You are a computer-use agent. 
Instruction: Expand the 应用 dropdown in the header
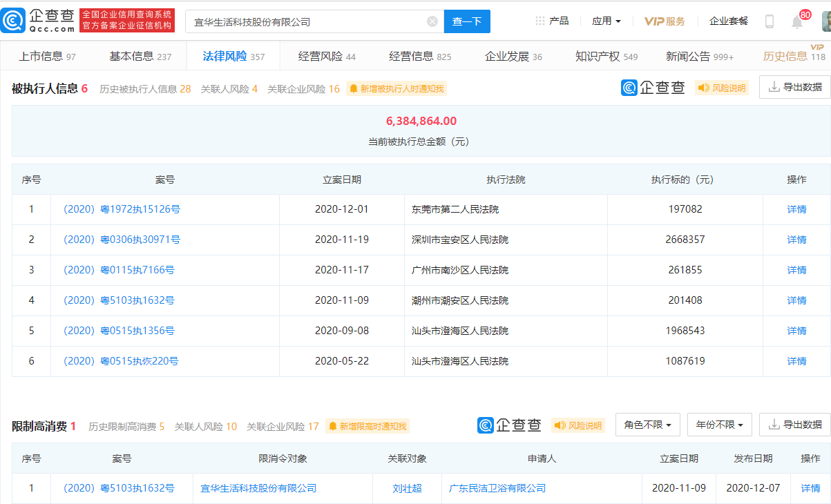pyautogui.click(x=606, y=20)
